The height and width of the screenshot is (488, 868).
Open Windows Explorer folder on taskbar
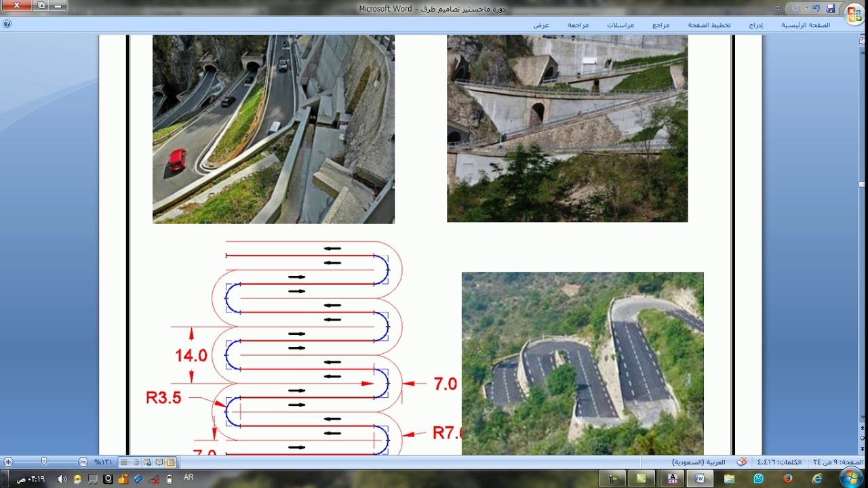click(729, 479)
